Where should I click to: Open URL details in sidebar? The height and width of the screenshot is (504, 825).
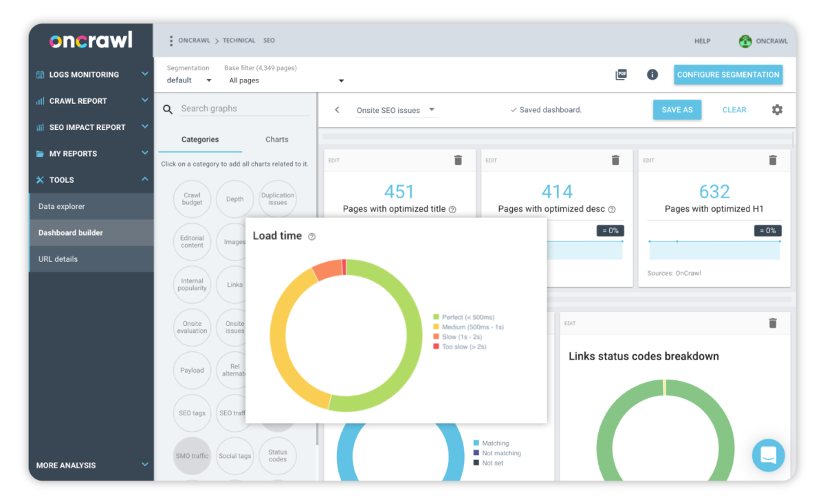(x=91, y=259)
